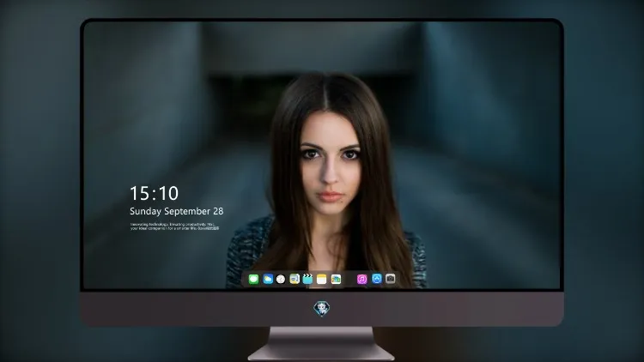
Task: Open the Camera app in the dock
Action: click(391, 279)
